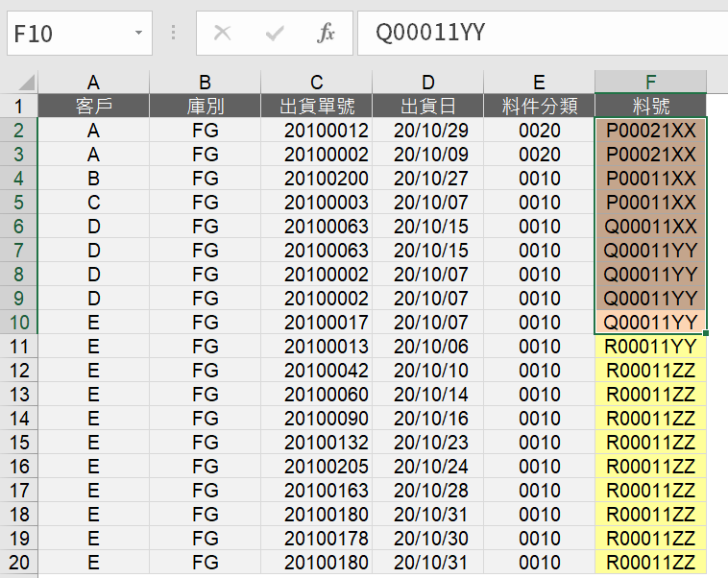
Task: Select row 15 header
Action: [18, 442]
